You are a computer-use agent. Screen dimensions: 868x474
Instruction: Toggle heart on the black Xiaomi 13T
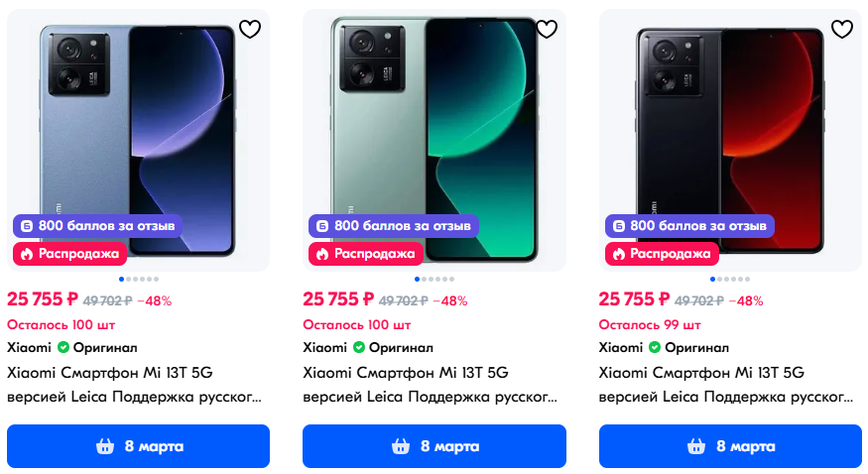[x=841, y=30]
